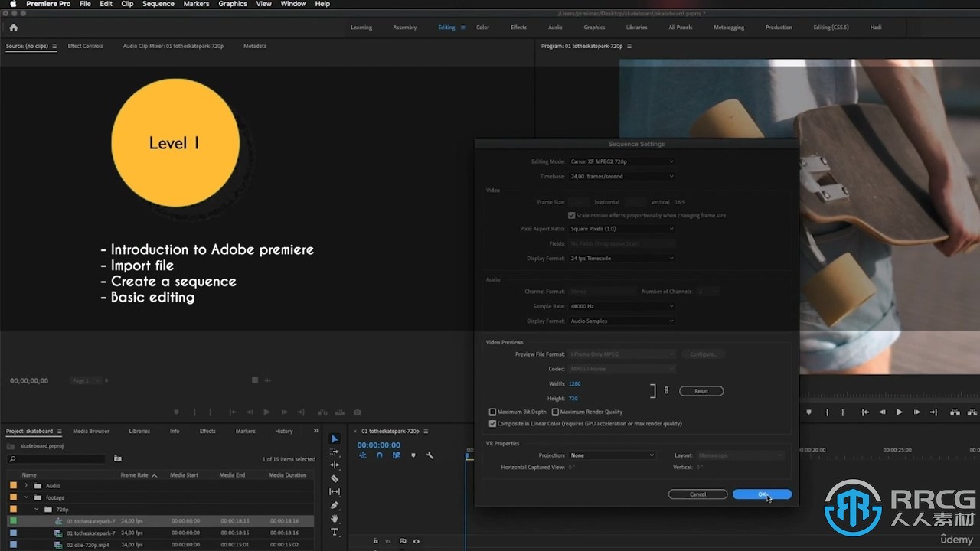Open the Sample Rate dropdown
Screen dimensions: 980x551
click(622, 306)
